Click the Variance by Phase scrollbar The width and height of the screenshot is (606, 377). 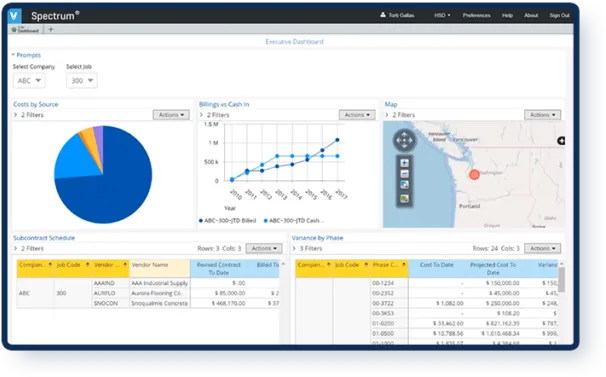(562, 279)
